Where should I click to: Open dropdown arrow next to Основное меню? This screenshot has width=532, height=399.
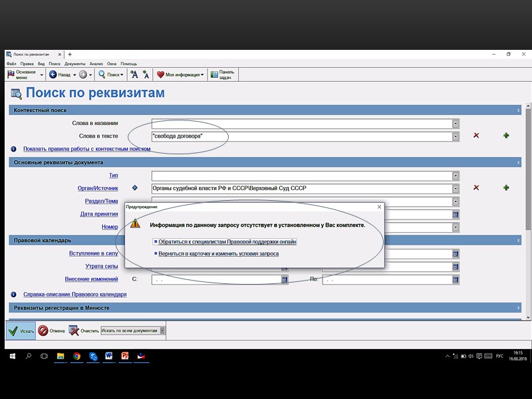point(42,74)
